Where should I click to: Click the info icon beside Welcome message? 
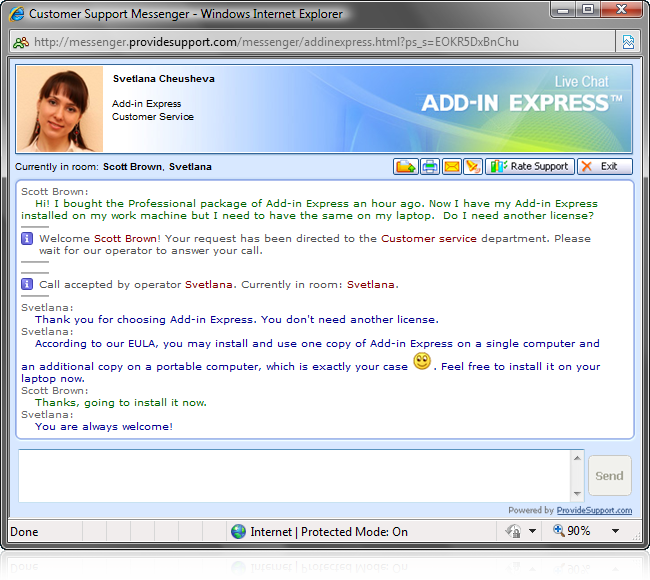27,239
